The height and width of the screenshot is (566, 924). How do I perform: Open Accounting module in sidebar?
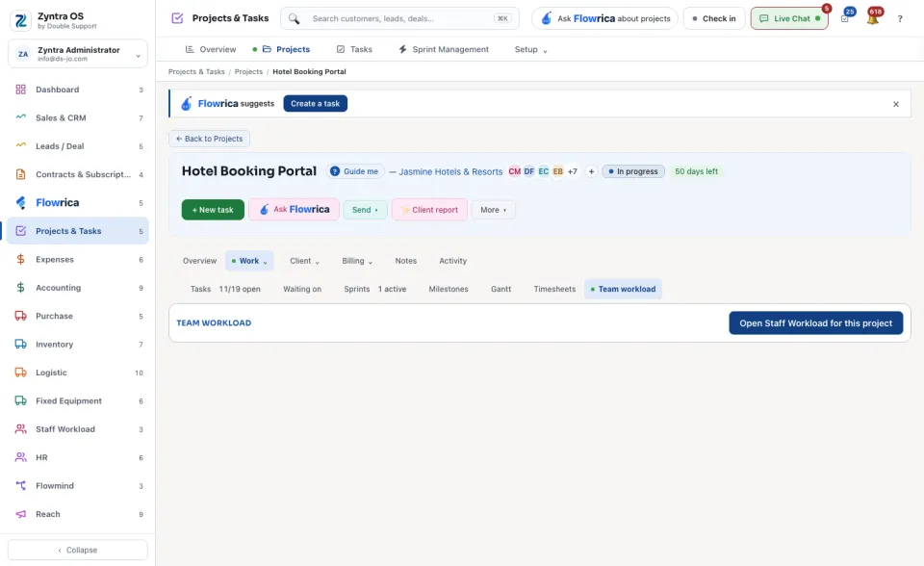click(78, 288)
